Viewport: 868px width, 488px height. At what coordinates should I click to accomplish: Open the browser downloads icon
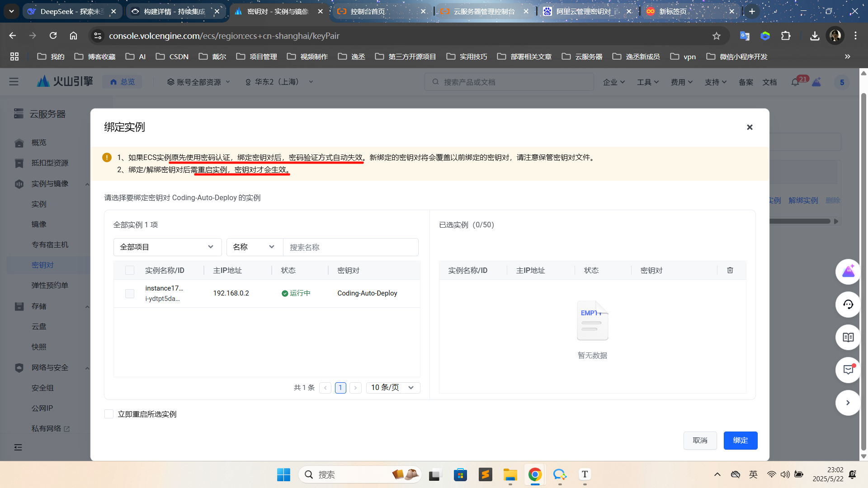[x=815, y=36]
